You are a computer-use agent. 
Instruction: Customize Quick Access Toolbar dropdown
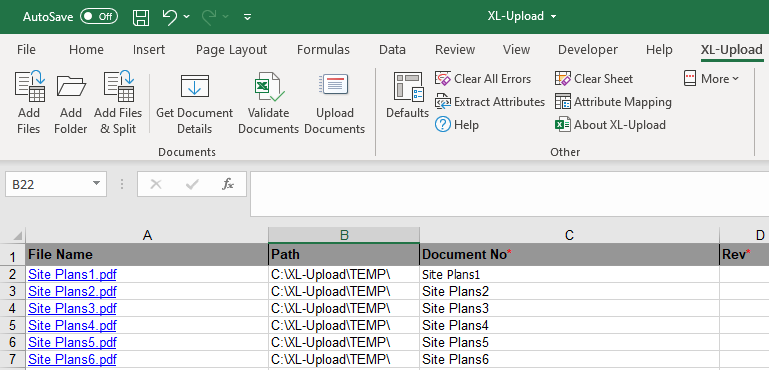248,17
